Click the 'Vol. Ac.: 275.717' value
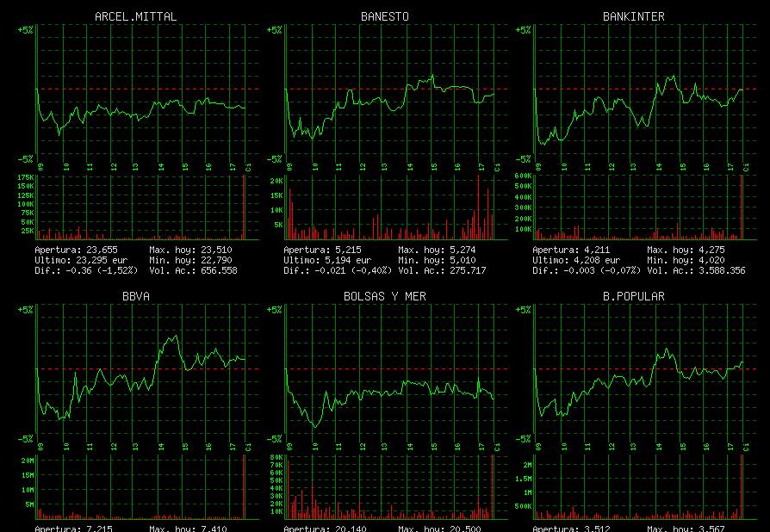 pyautogui.click(x=442, y=271)
